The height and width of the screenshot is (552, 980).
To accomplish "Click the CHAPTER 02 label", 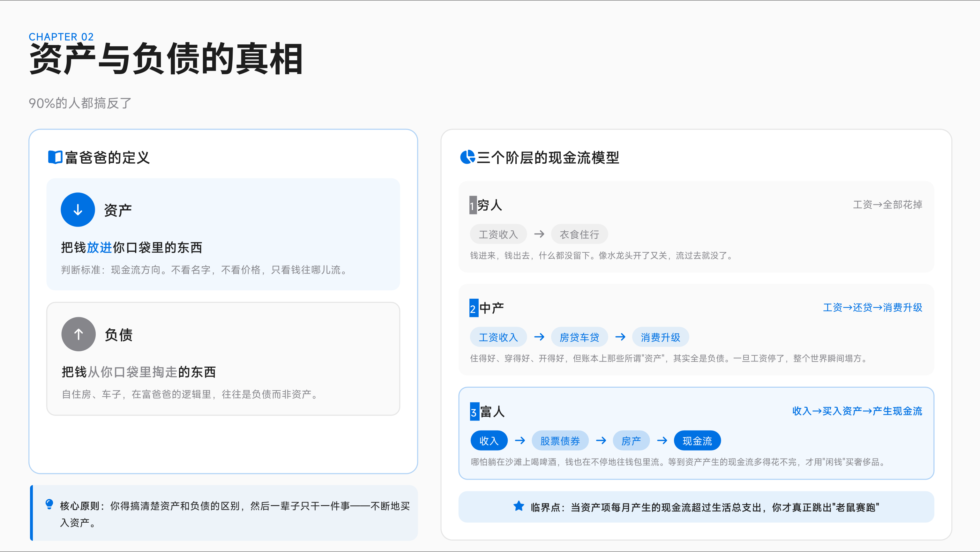I will tap(61, 37).
